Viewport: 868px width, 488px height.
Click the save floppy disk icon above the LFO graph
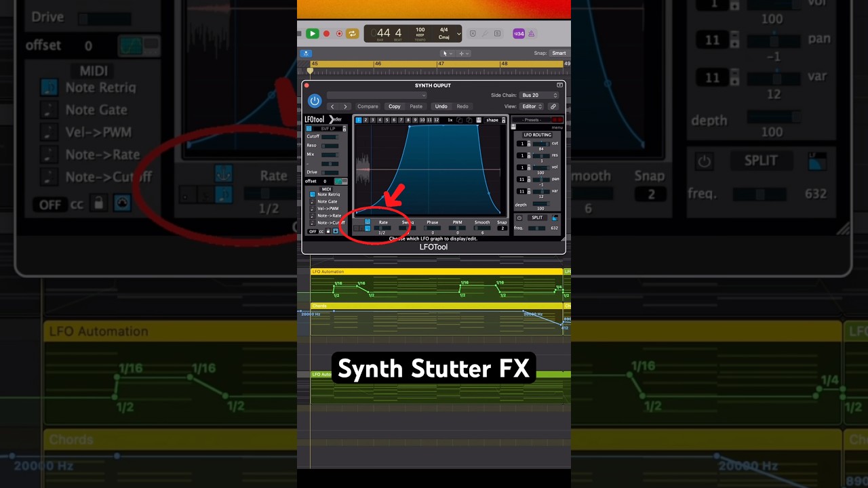pyautogui.click(x=479, y=120)
